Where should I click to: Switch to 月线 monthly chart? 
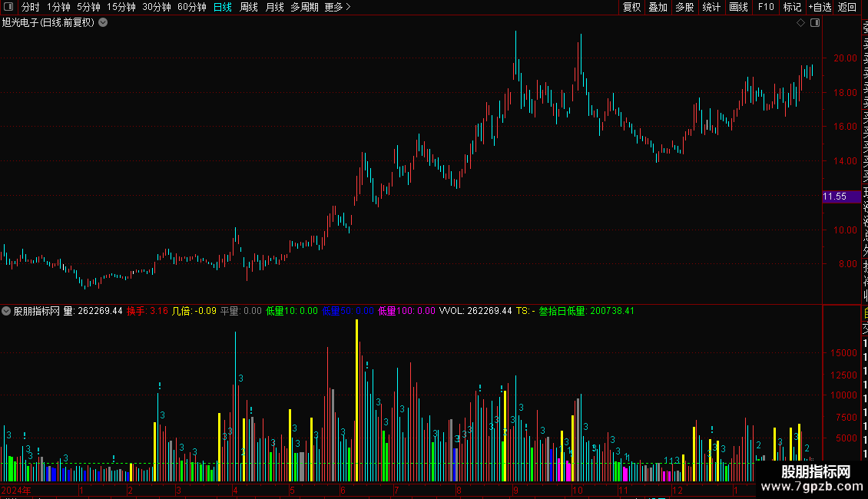click(x=274, y=7)
